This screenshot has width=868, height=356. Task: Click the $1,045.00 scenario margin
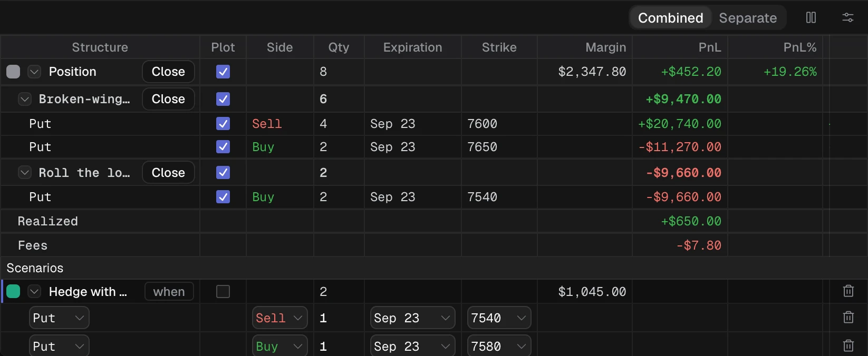tap(592, 292)
